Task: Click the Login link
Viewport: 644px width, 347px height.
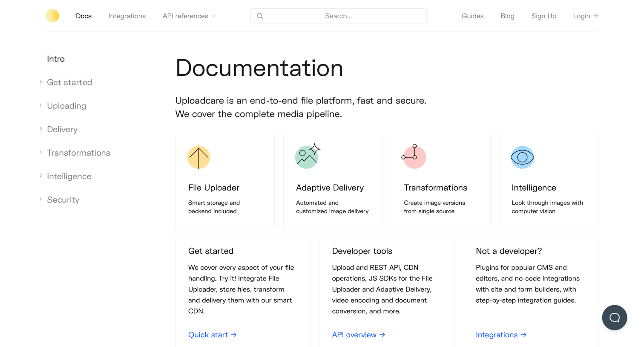Action: (586, 16)
